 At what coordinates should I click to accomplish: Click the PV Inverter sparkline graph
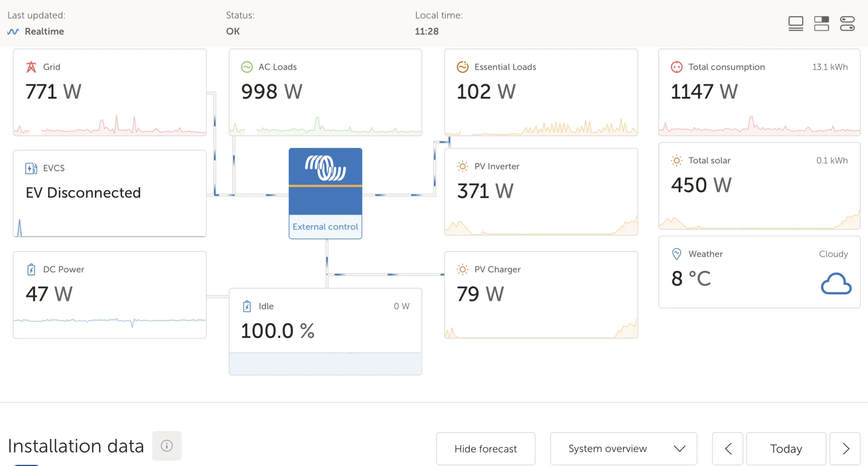click(541, 224)
